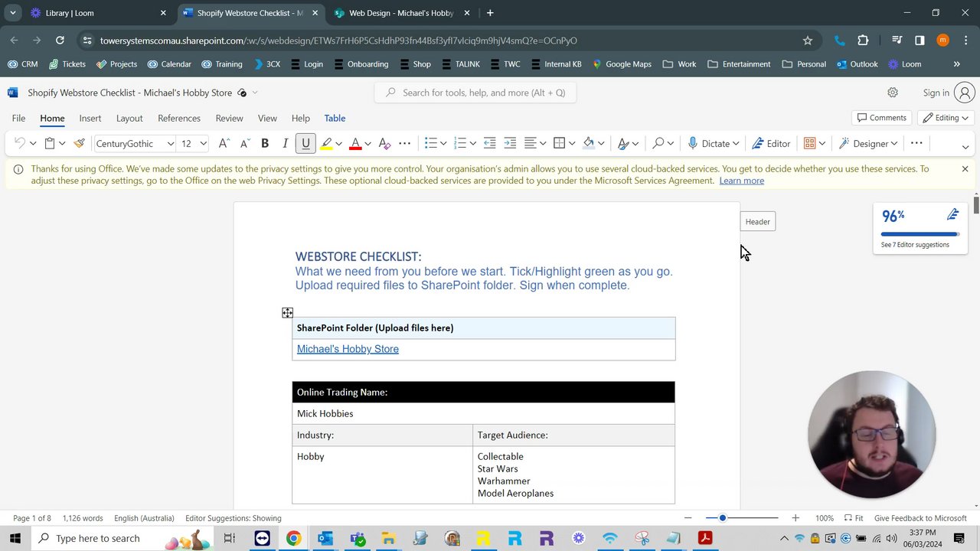Open the Styles pen icon
Screen dimensions: 980x551
point(623,143)
